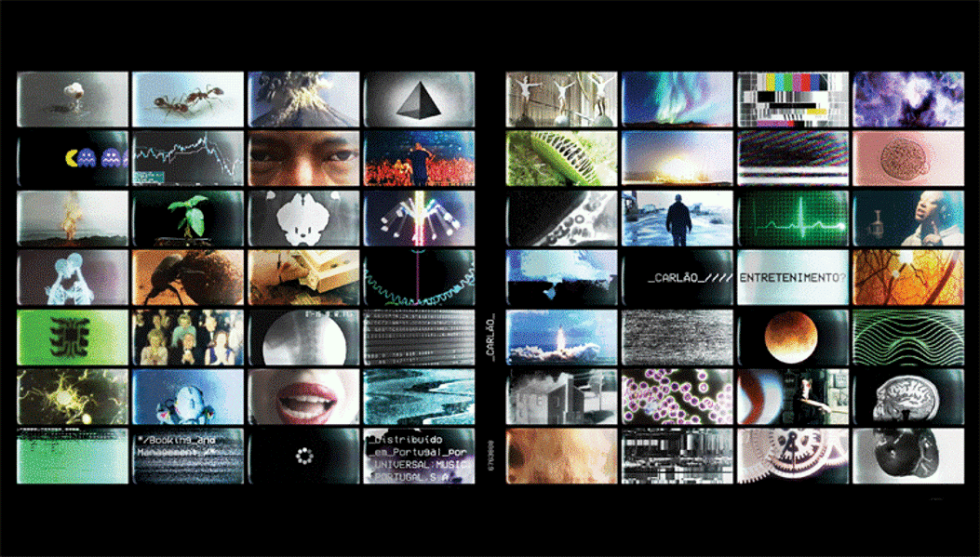
Task: Select the two ants thumbnail
Action: (x=188, y=99)
